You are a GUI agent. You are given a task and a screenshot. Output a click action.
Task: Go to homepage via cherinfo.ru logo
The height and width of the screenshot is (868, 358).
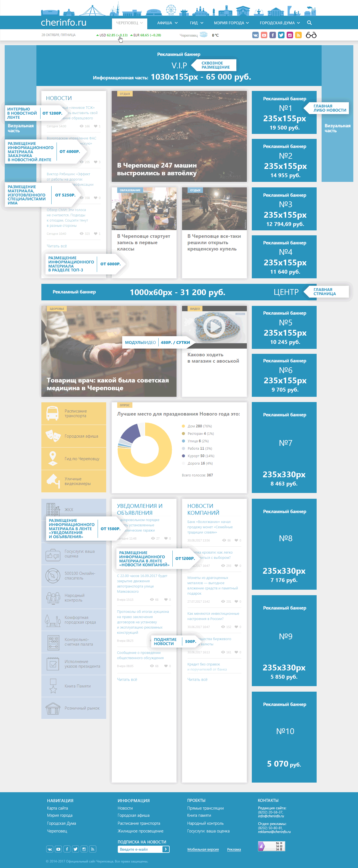click(64, 23)
